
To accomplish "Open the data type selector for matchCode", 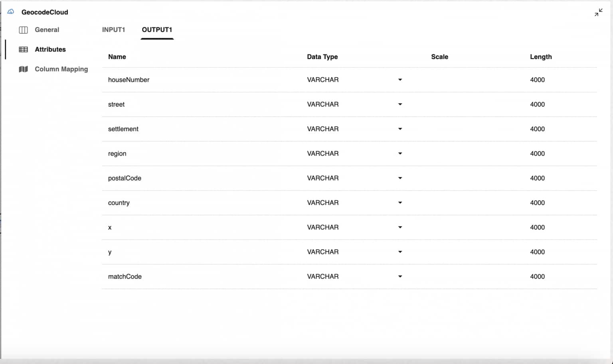I will 400,276.
